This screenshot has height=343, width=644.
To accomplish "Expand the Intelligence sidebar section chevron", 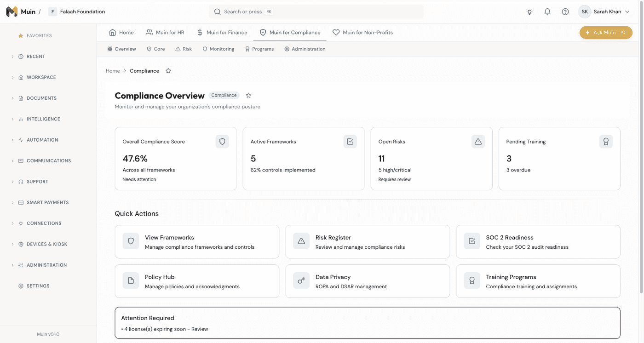I will tap(12, 119).
